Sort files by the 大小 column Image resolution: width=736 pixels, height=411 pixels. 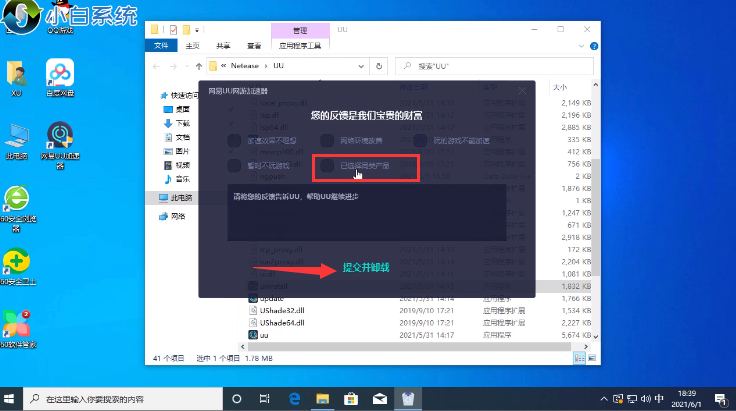pos(560,87)
